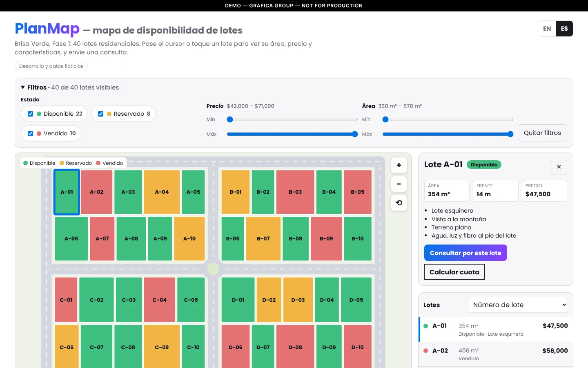Adjust the Precio Máx slider handle
The image size is (588, 368).
click(x=355, y=134)
